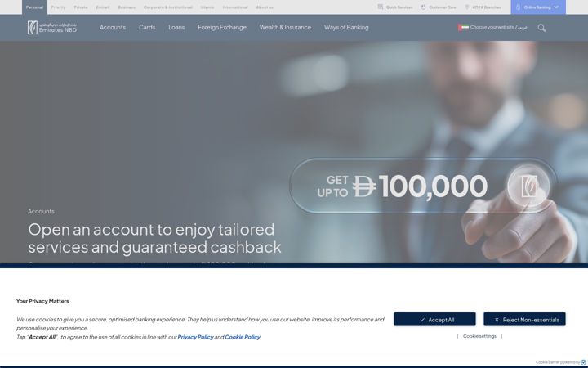This screenshot has width=588, height=368.
Task: Click the hero heading about guaranteed cashback
Action: [x=154, y=238]
